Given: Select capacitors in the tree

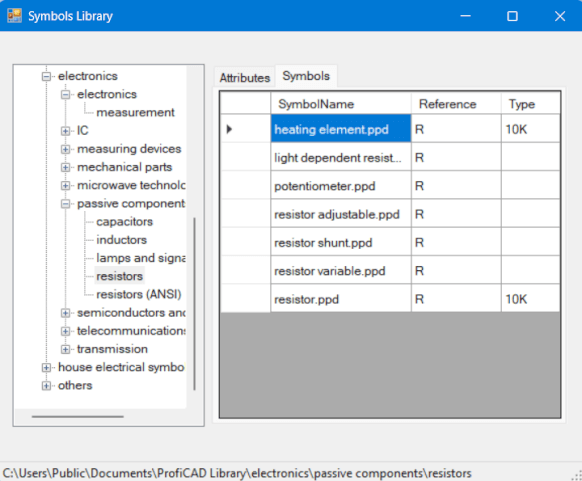Looking at the screenshot, I should [124, 222].
